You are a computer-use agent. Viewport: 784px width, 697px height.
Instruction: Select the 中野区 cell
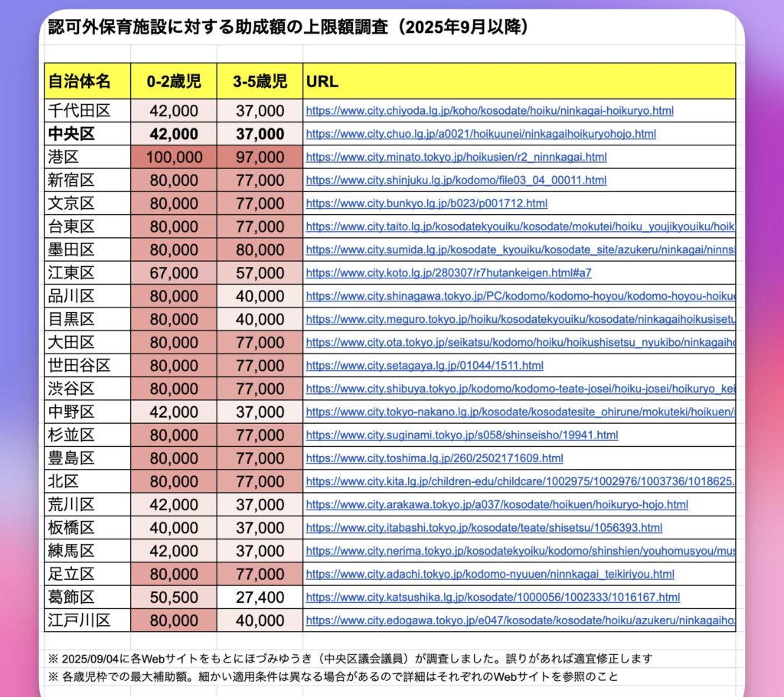(x=87, y=412)
